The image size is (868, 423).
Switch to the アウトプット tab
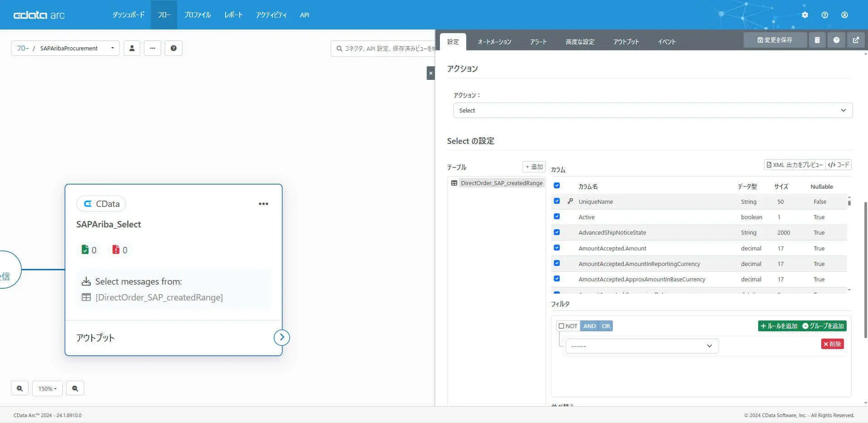coord(626,42)
